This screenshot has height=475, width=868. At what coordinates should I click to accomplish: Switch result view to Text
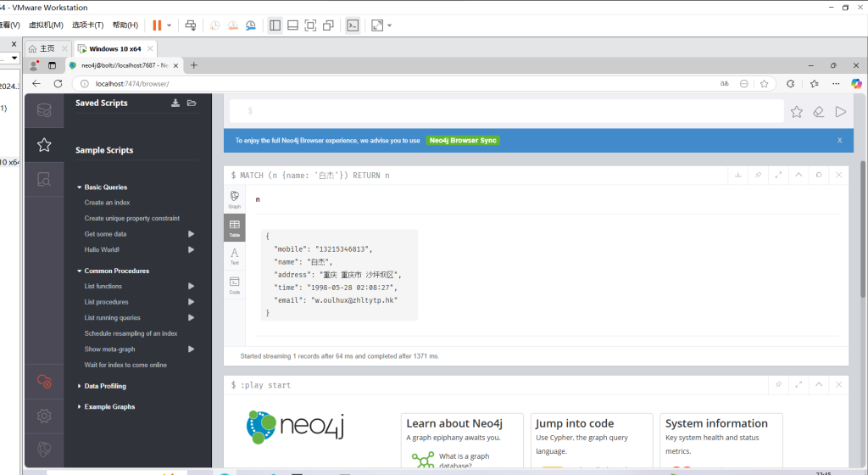point(235,255)
